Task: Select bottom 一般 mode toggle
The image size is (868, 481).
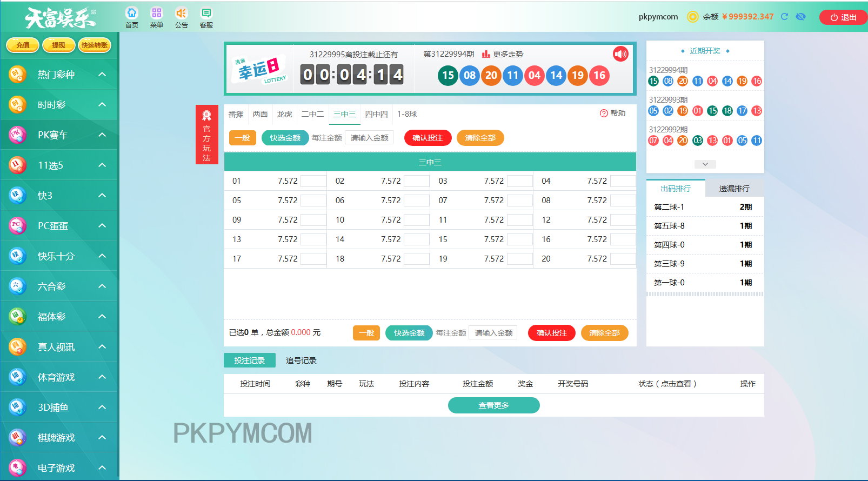Action: [x=366, y=333]
